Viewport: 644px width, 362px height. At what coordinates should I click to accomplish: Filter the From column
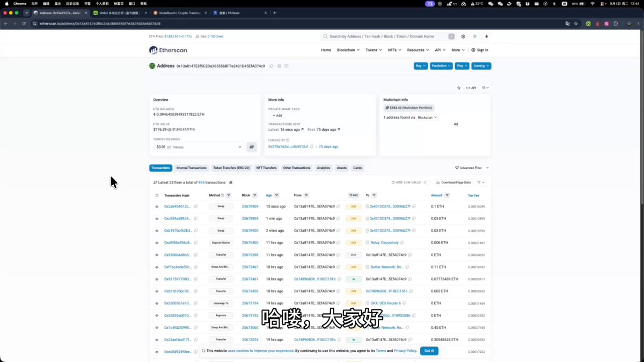pos(306,195)
